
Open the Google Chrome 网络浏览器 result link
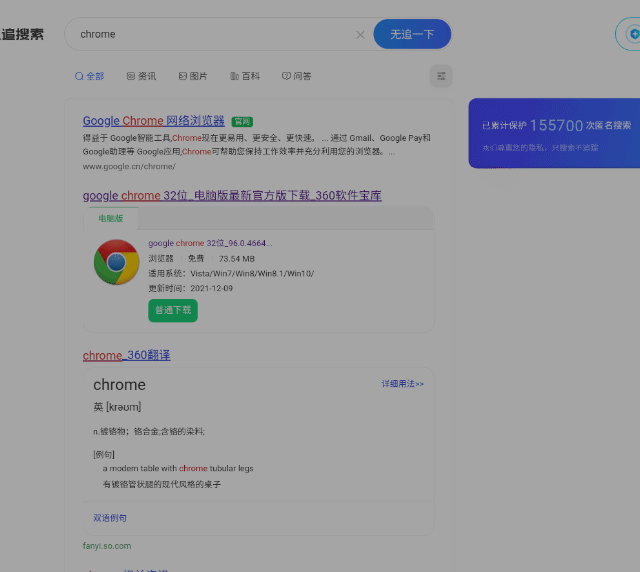coord(153,121)
